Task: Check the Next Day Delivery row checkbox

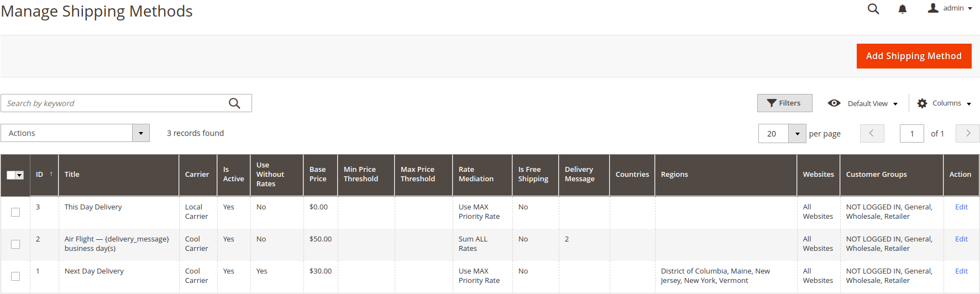Action: click(15, 276)
